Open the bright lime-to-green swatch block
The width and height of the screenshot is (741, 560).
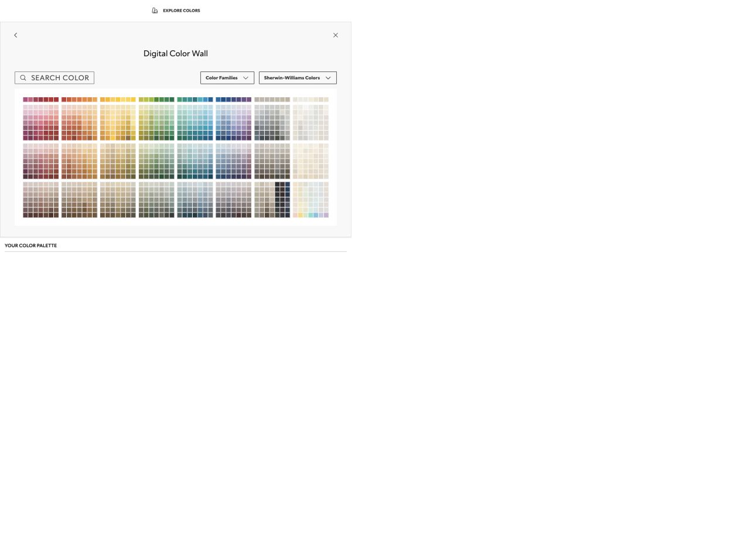tap(156, 122)
